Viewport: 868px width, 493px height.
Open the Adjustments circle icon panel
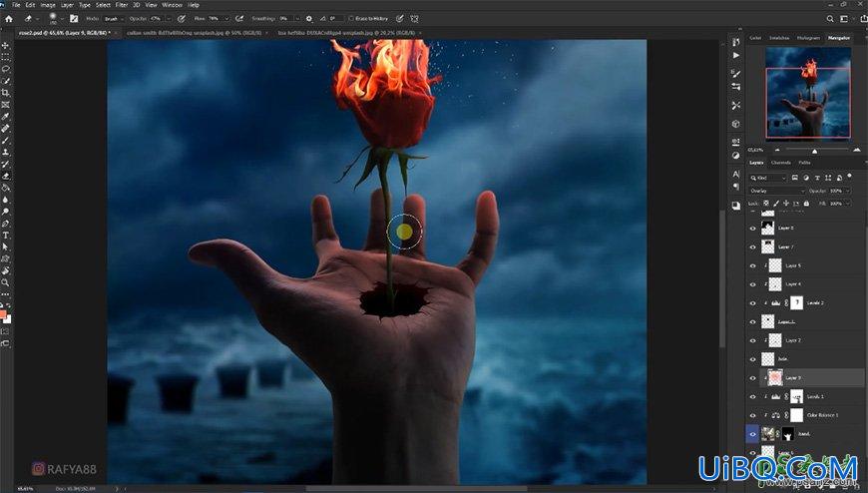[735, 156]
